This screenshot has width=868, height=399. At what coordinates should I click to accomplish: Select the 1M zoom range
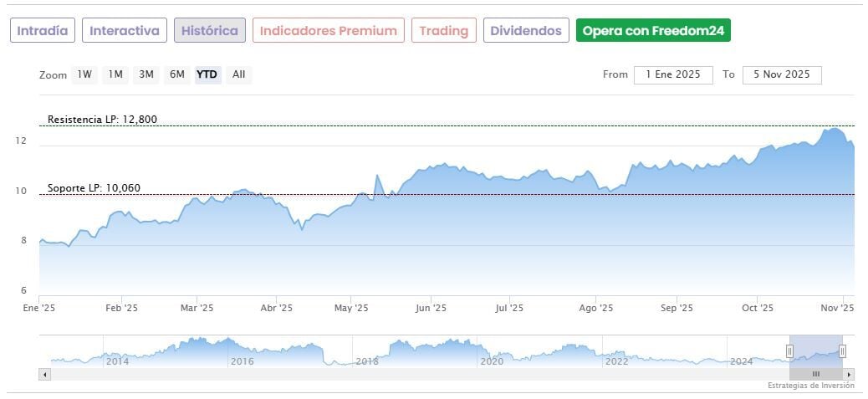[115, 74]
